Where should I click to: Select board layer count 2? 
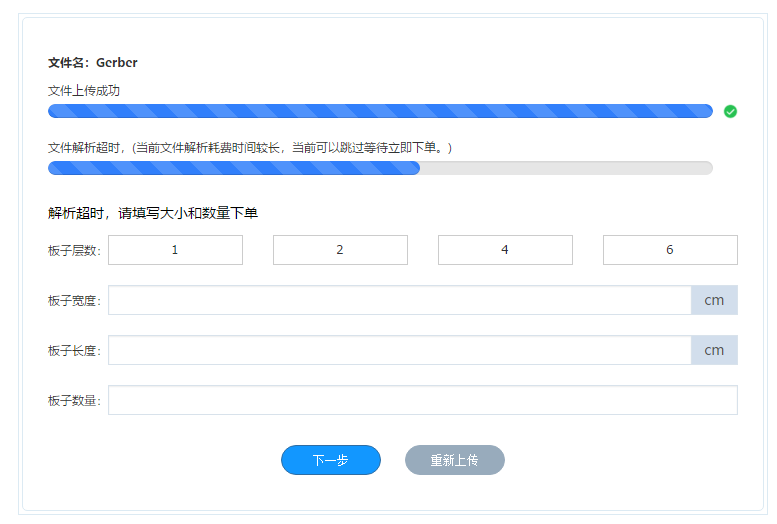(x=340, y=250)
